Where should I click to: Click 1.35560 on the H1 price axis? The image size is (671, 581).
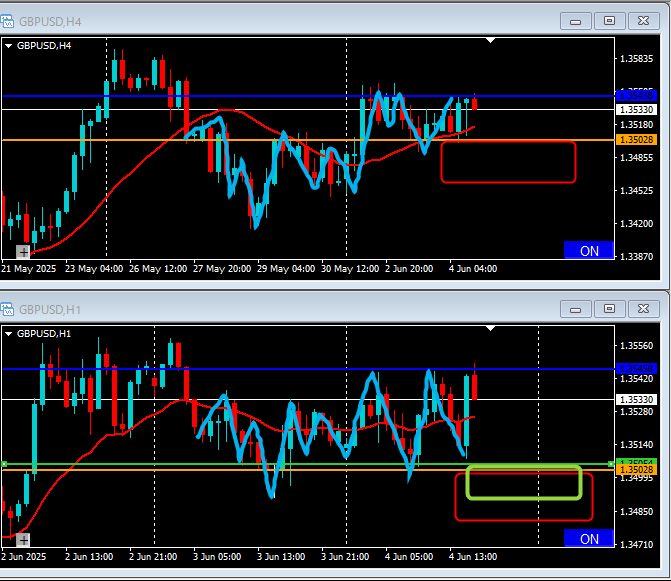pos(636,346)
